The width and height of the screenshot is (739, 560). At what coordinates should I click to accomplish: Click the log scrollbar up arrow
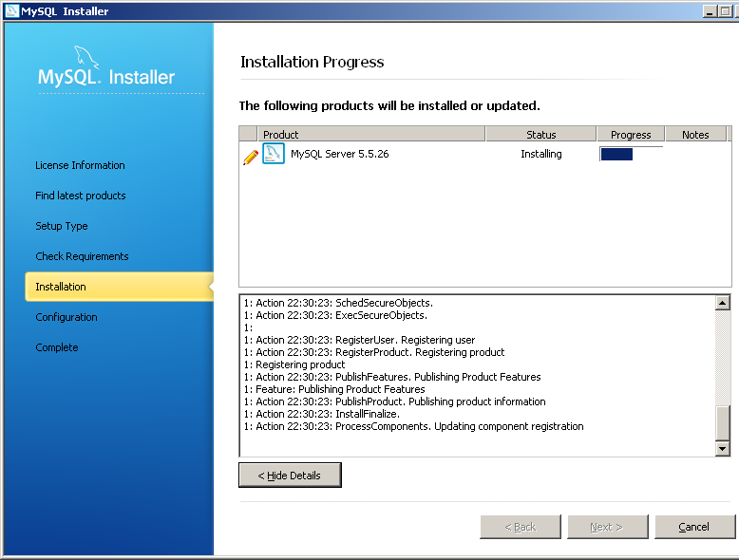[723, 303]
